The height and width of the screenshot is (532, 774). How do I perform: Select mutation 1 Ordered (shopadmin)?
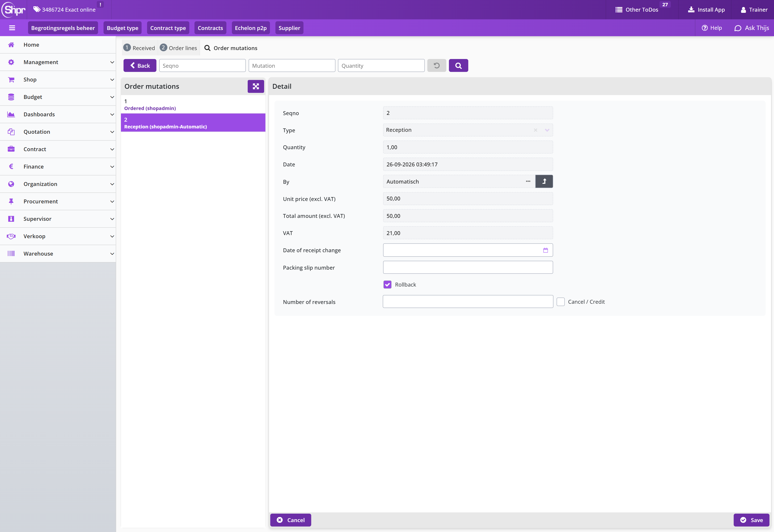(x=193, y=104)
